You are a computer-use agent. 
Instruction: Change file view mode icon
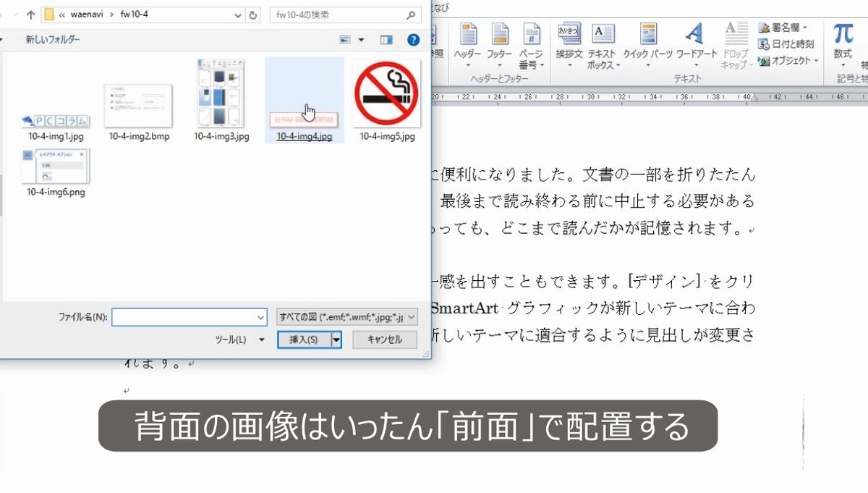(345, 40)
